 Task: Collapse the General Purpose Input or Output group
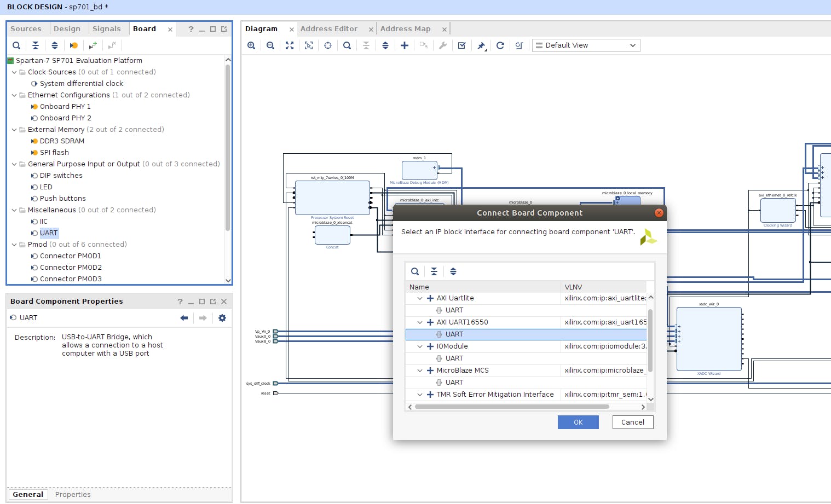[x=14, y=164]
